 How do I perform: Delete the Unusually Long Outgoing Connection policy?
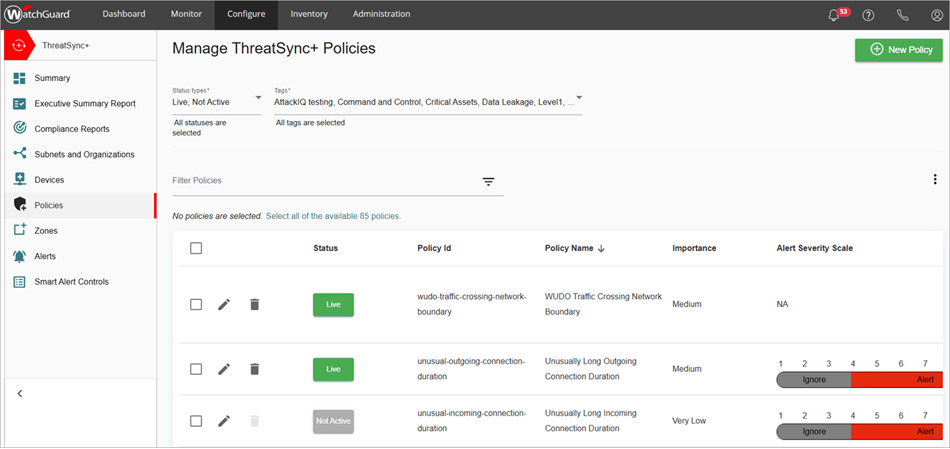coord(254,369)
